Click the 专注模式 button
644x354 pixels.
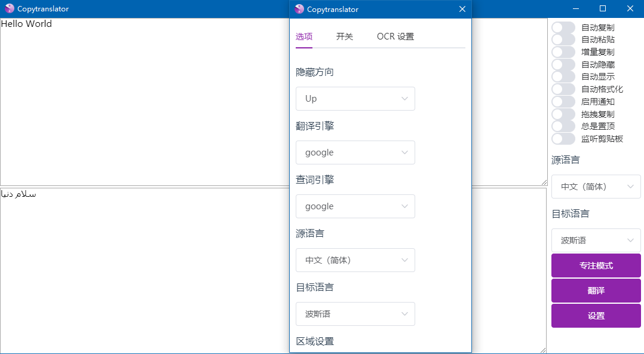tap(595, 265)
